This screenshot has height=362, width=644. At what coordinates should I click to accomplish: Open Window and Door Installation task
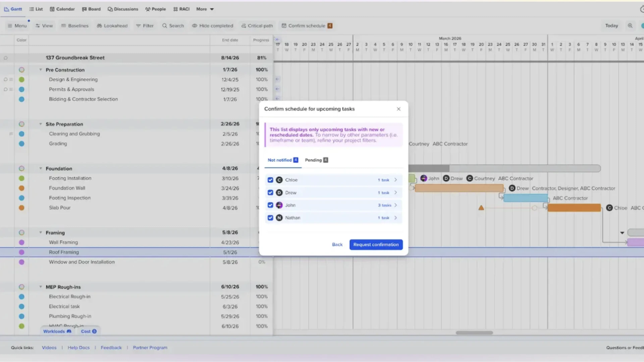[82, 262]
